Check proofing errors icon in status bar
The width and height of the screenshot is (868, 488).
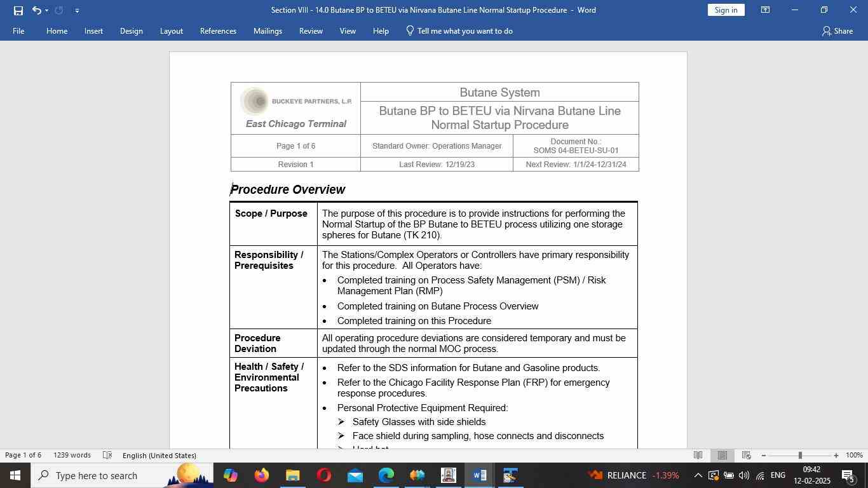107,456
